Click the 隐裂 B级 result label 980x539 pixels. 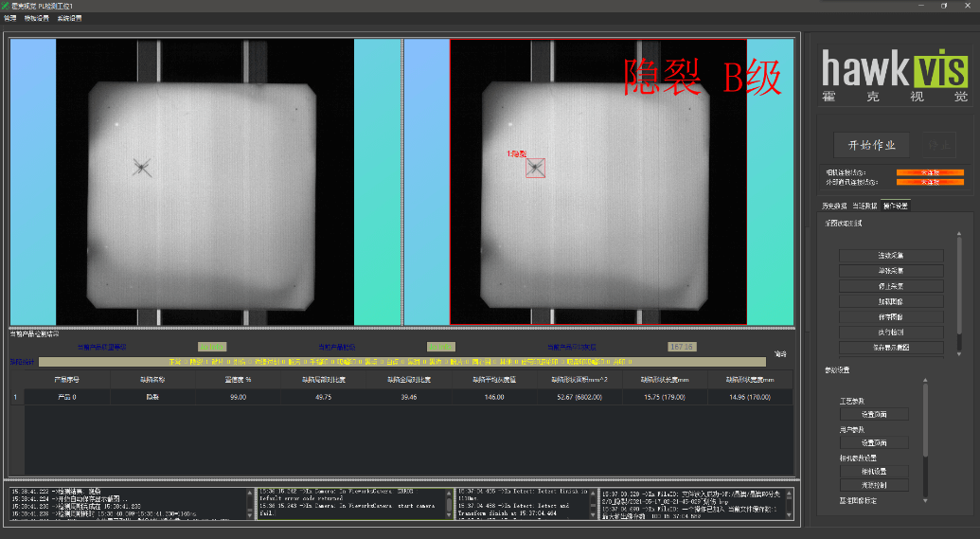703,78
